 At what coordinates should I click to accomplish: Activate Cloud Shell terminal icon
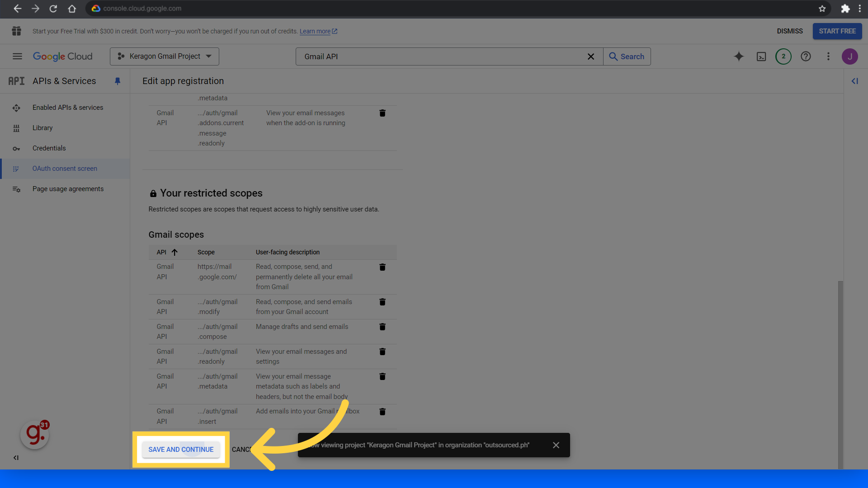(761, 56)
